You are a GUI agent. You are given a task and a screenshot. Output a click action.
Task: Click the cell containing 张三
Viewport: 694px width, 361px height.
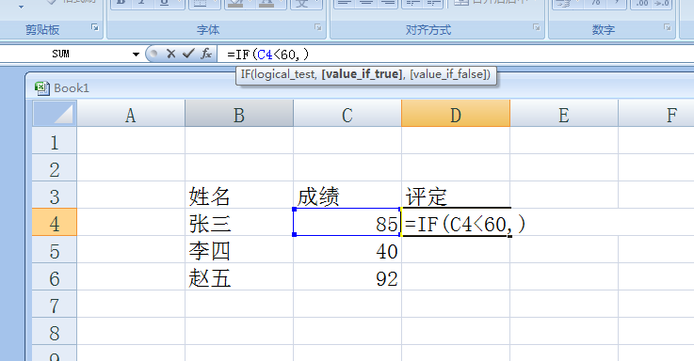(239, 223)
